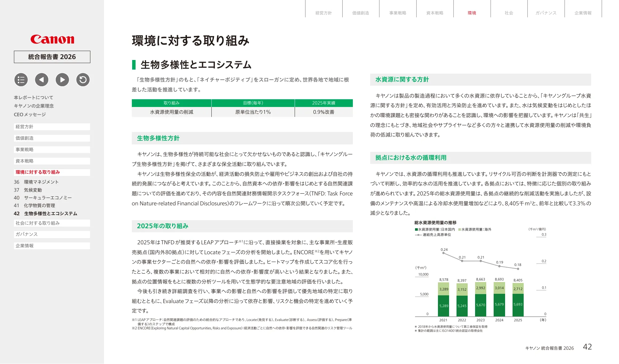Expand 経営方針 sidebar section
The image size is (619, 364).
[52, 127]
